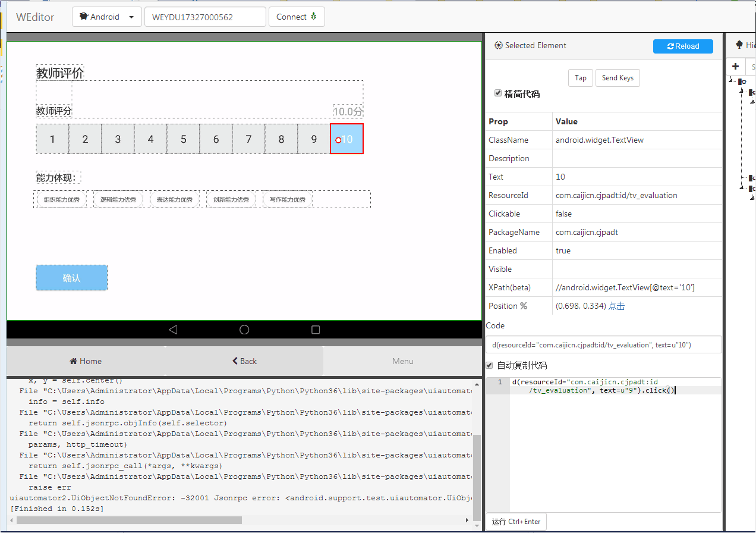Click the refresh icon on the Reload button

click(670, 46)
